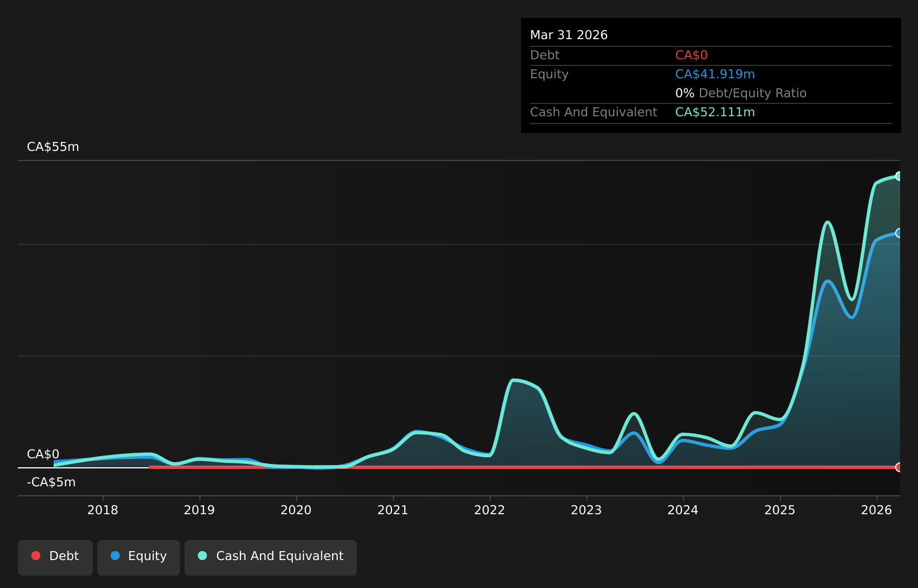Click the red CA$0 debt value in tooltip
The image size is (918, 588).
point(692,55)
